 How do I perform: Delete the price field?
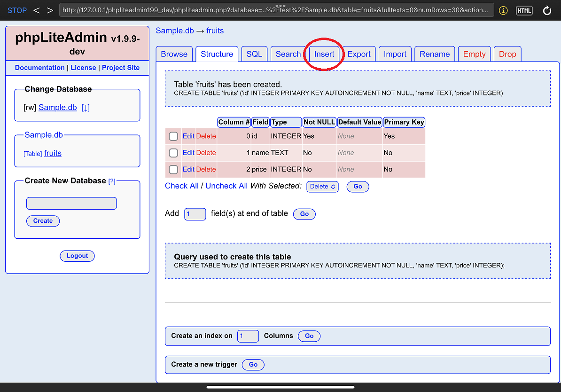(x=206, y=169)
